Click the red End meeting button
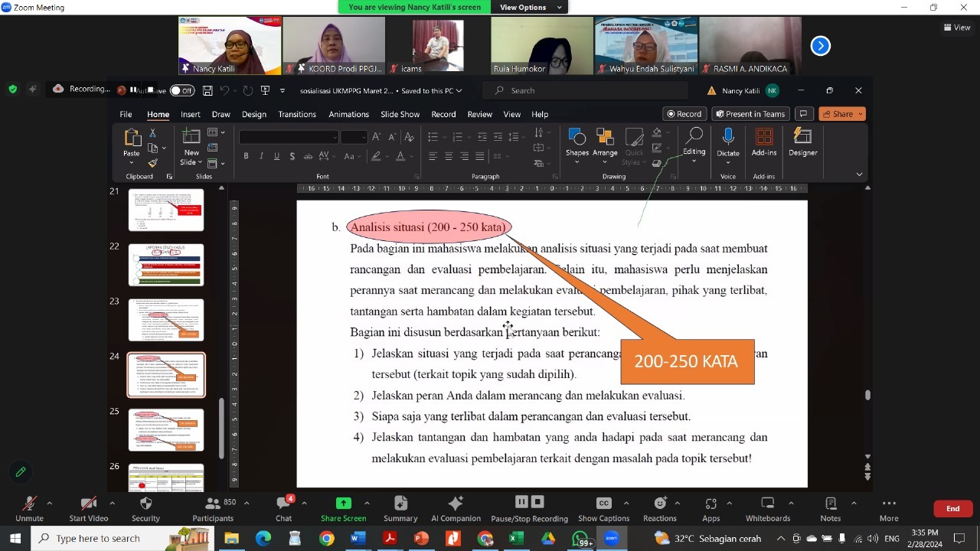This screenshot has height=551, width=980. coord(953,509)
